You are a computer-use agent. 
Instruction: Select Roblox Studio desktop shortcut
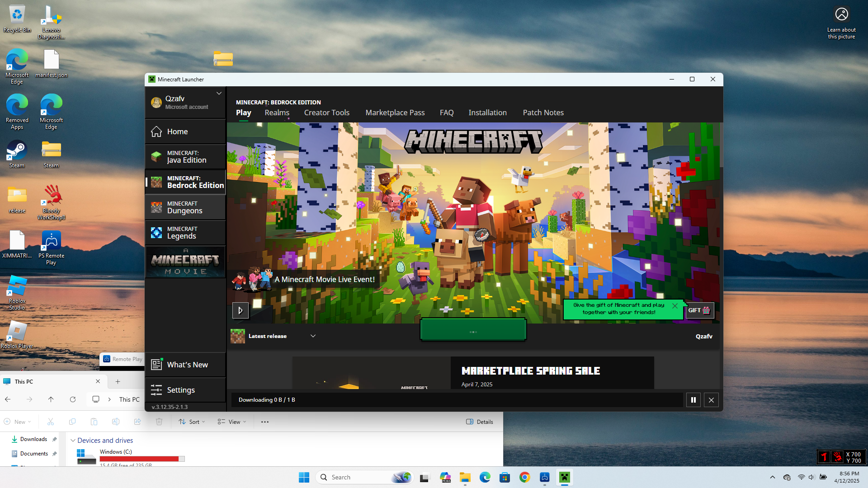17,293
